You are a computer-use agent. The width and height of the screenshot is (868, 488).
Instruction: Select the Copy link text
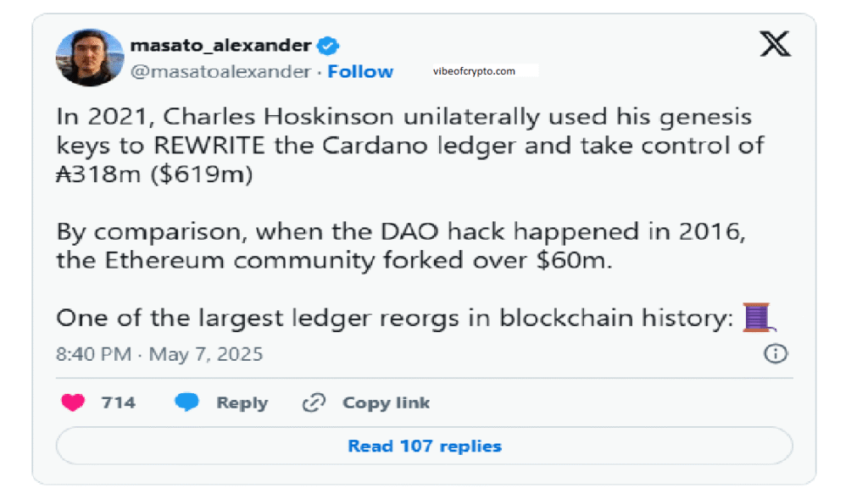tap(386, 403)
